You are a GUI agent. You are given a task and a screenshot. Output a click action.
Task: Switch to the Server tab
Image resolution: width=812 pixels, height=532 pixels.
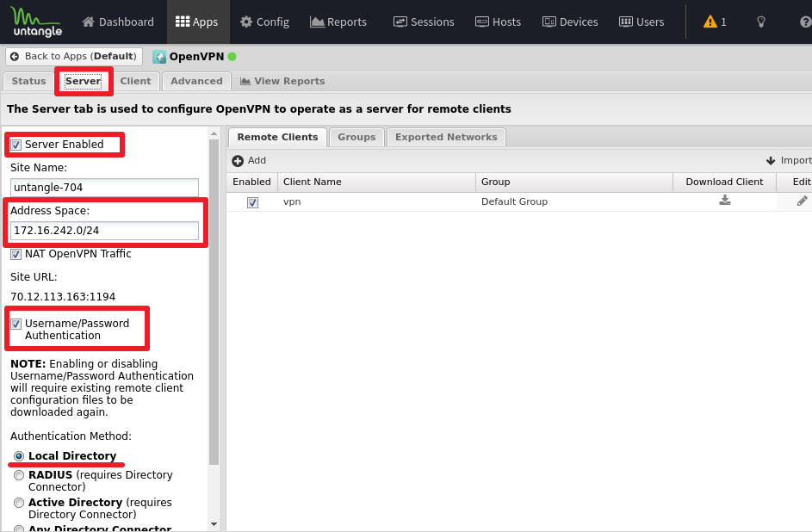tap(84, 81)
